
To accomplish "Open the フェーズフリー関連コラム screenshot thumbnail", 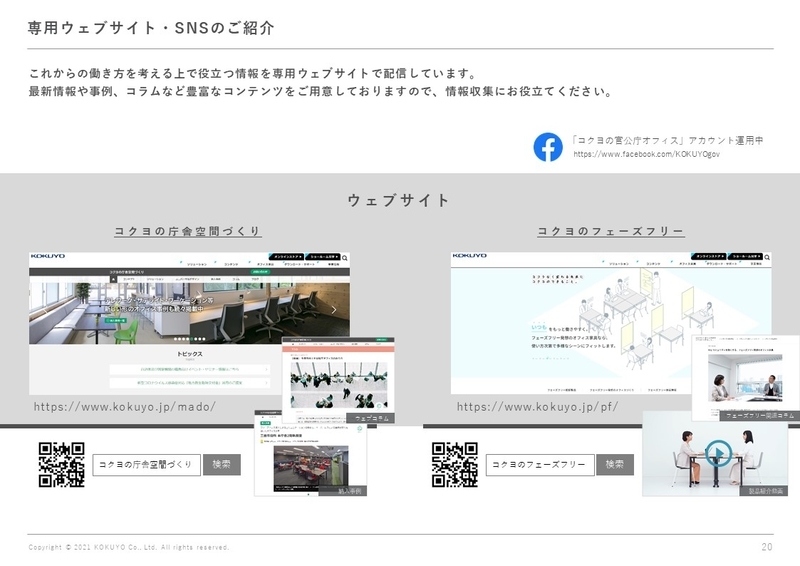I will [745, 378].
